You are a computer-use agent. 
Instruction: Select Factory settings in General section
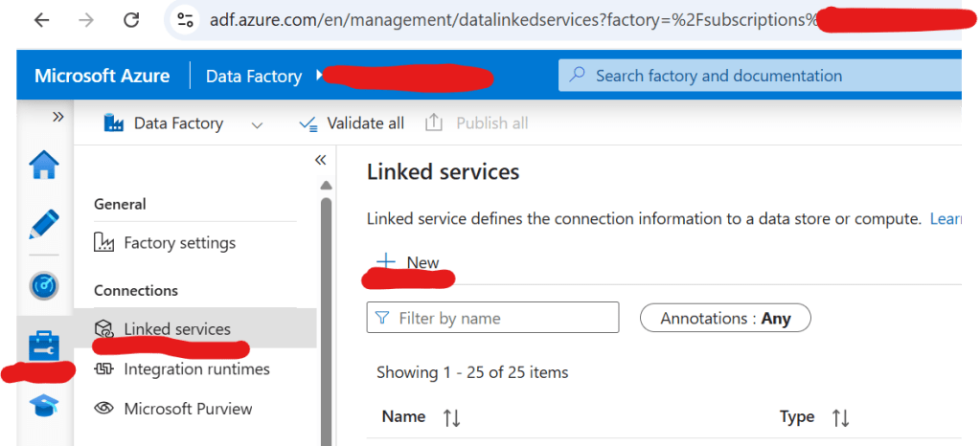coord(178,243)
